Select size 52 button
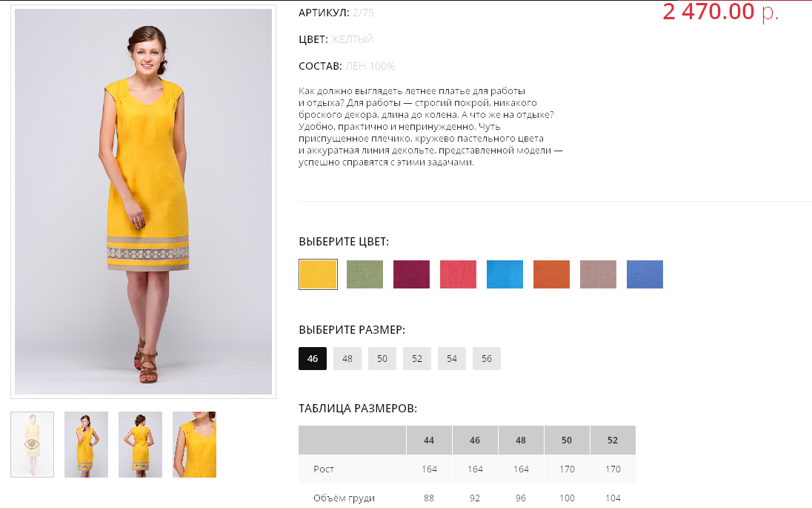The height and width of the screenshot is (508, 812). coord(417,359)
